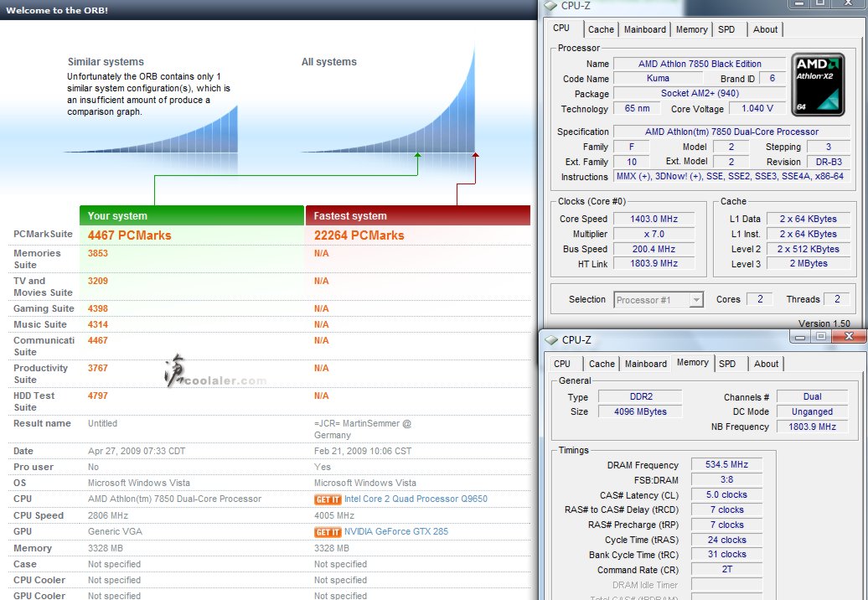868x600 pixels.
Task: Click the GET IT badge next to Intel Core 2 Quad
Action: (x=328, y=499)
